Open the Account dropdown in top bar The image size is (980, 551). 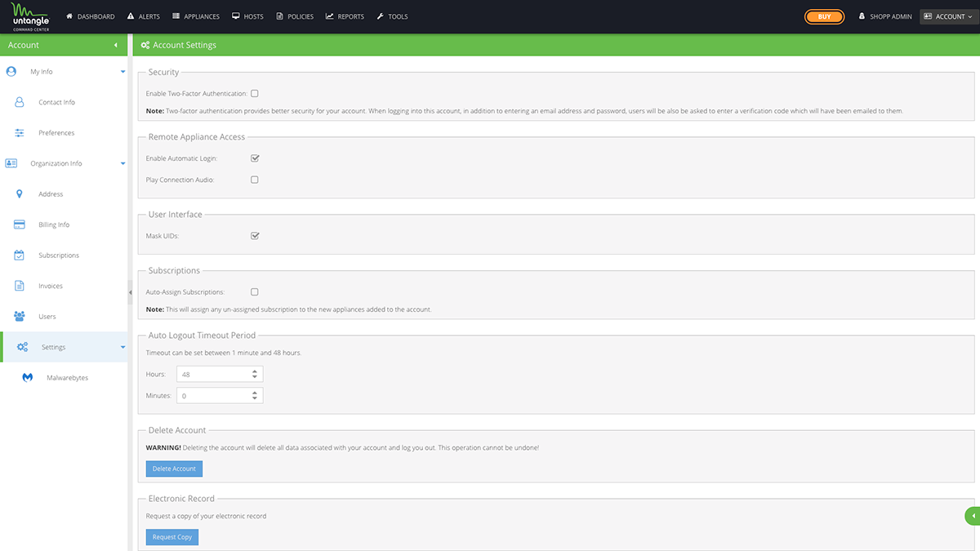[947, 16]
